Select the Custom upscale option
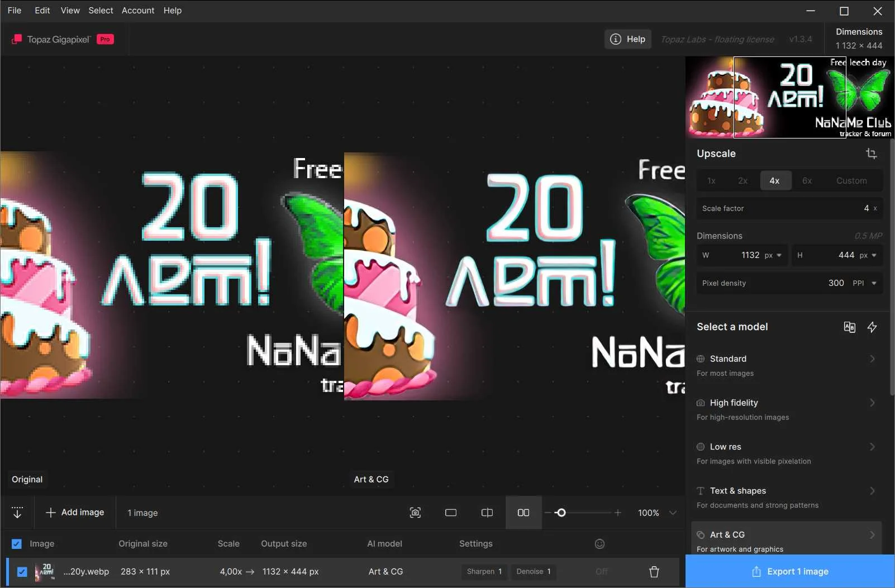Screen dimensions: 895x588 coord(851,181)
